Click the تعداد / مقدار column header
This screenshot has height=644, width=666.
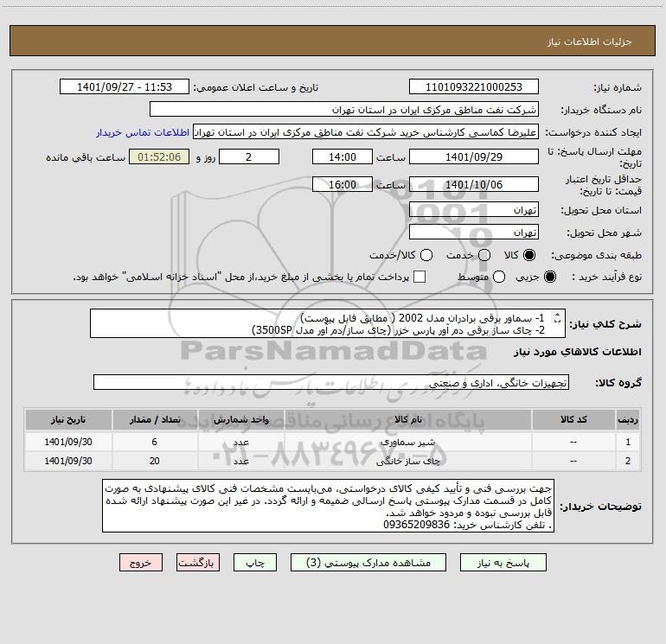[x=155, y=419]
